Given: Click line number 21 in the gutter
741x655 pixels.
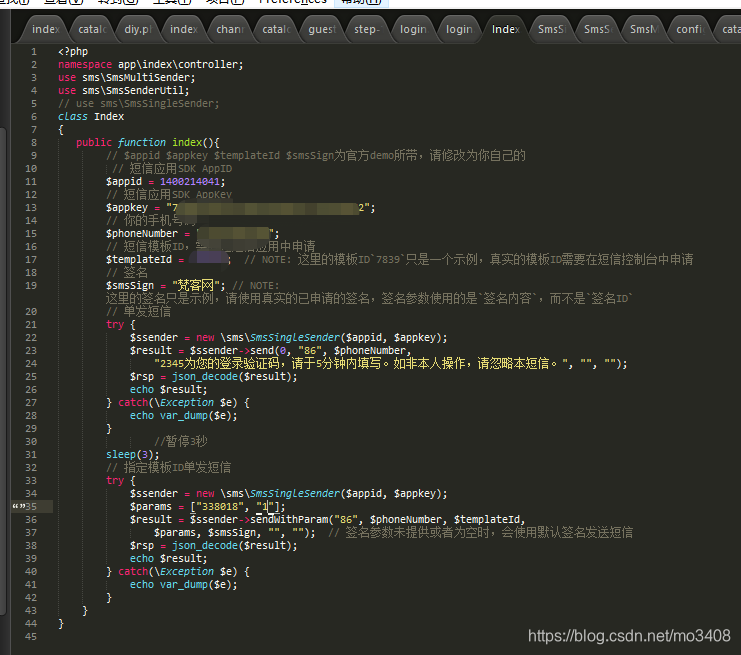Looking at the screenshot, I should click(x=31, y=325).
